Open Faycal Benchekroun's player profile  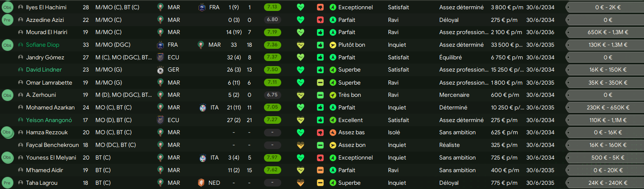click(53, 145)
